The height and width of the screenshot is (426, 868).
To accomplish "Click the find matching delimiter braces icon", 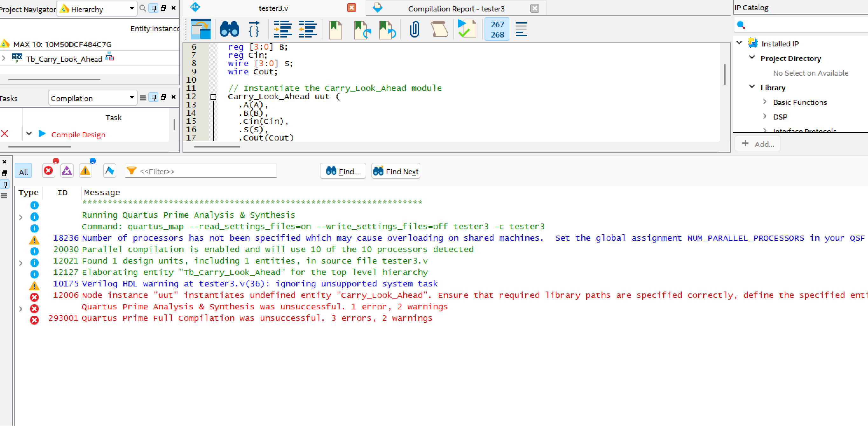I will coord(254,29).
